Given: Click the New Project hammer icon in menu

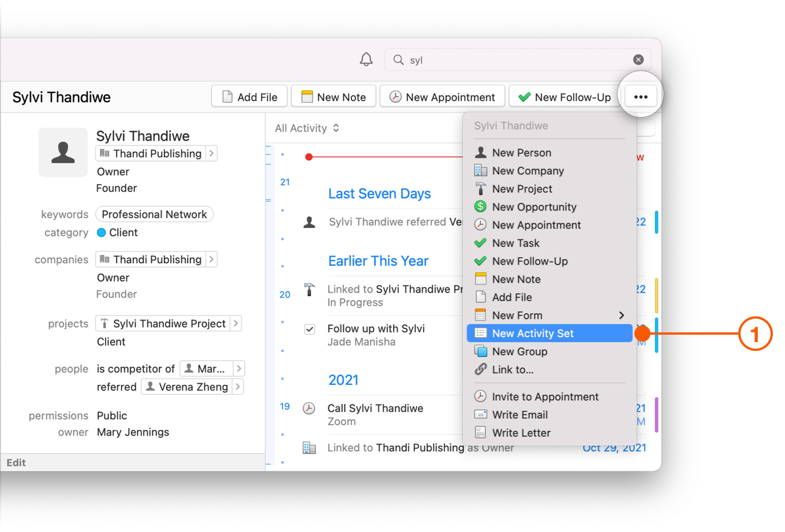Looking at the screenshot, I should coord(480,189).
